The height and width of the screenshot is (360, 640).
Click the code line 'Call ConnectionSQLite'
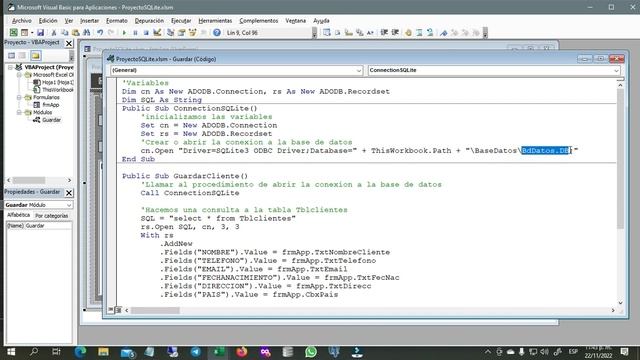[x=190, y=193]
